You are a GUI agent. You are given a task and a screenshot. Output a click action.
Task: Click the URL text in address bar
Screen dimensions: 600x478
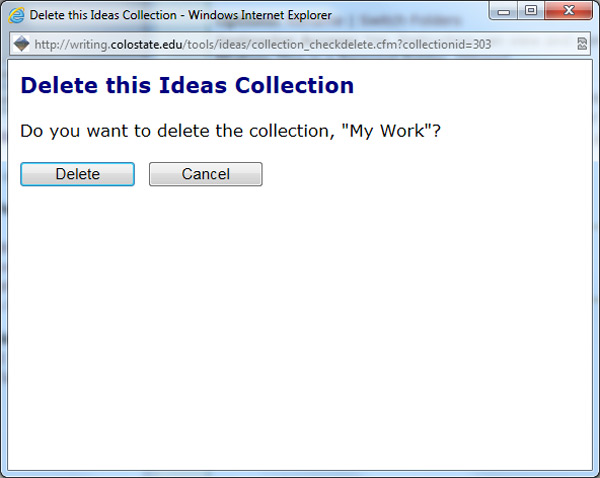coord(262,45)
